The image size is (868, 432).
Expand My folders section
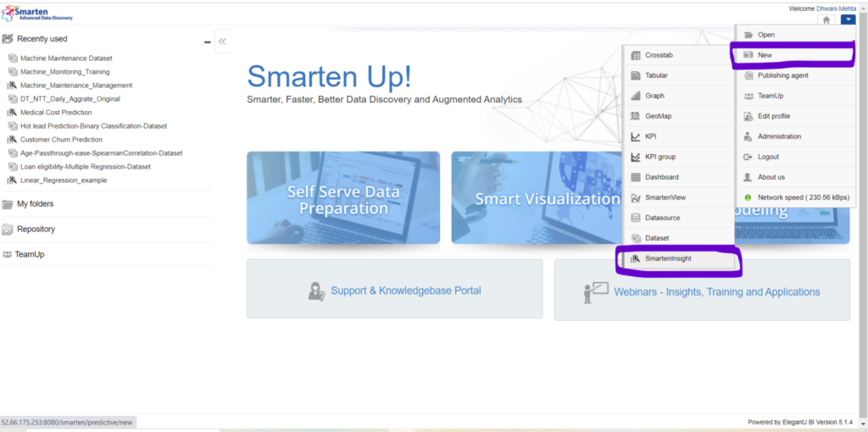click(35, 204)
